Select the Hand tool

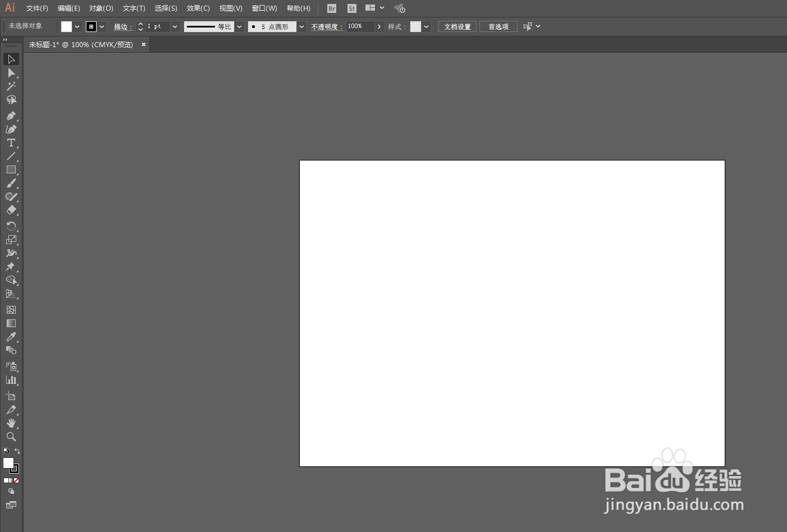pyautogui.click(x=11, y=423)
